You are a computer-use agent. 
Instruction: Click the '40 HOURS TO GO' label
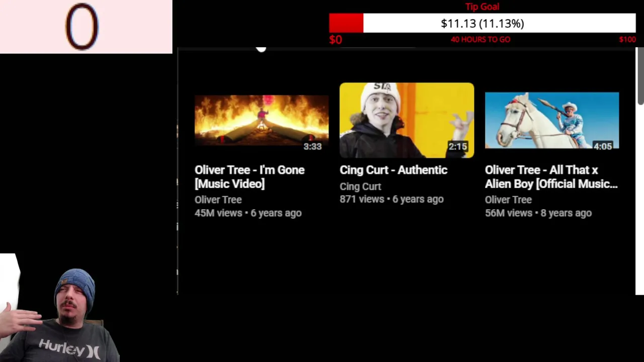(x=480, y=39)
